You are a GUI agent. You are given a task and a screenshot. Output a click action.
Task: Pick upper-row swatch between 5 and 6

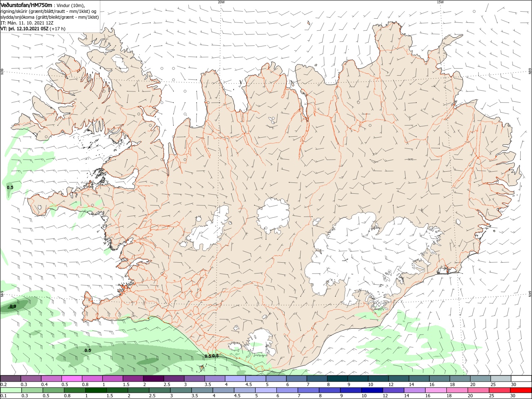[276, 379]
